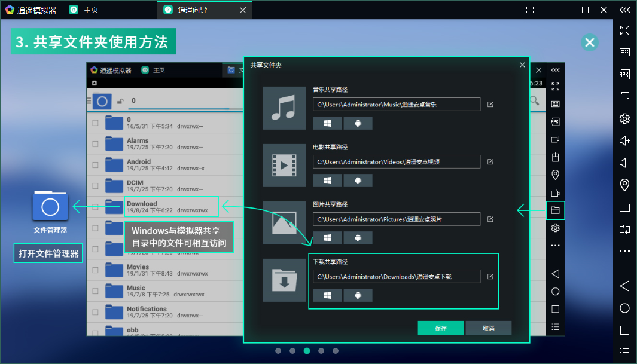The height and width of the screenshot is (364, 637).
Task: Go to the first guide page dot
Action: click(278, 351)
